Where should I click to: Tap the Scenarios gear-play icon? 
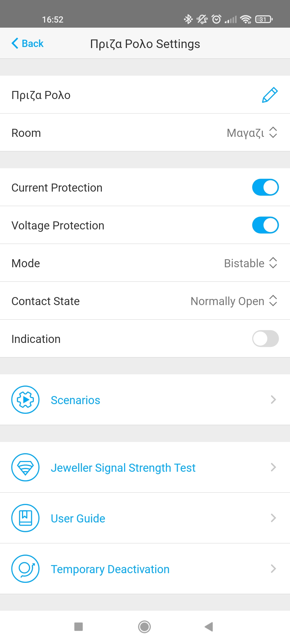click(x=25, y=400)
